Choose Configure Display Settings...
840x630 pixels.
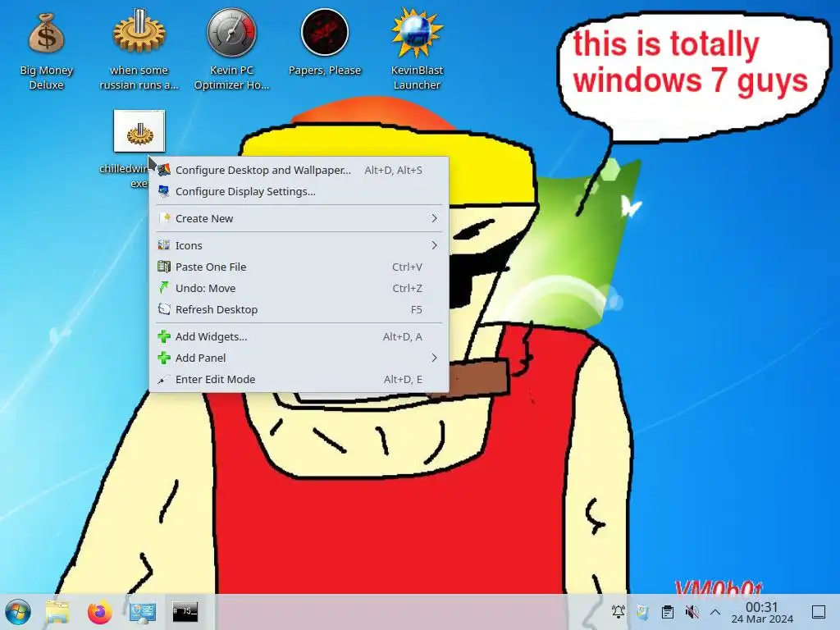(x=299, y=191)
